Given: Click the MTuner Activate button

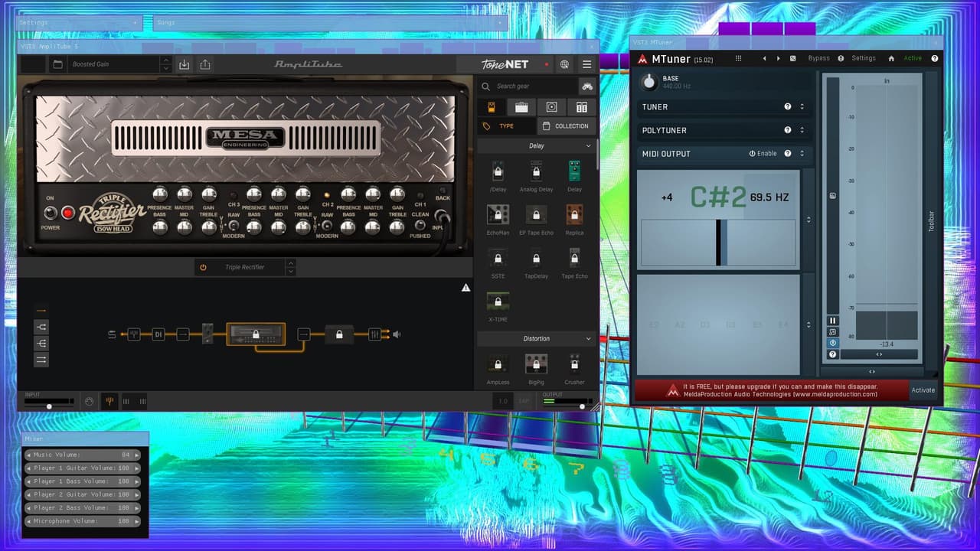Looking at the screenshot, I should [923, 390].
